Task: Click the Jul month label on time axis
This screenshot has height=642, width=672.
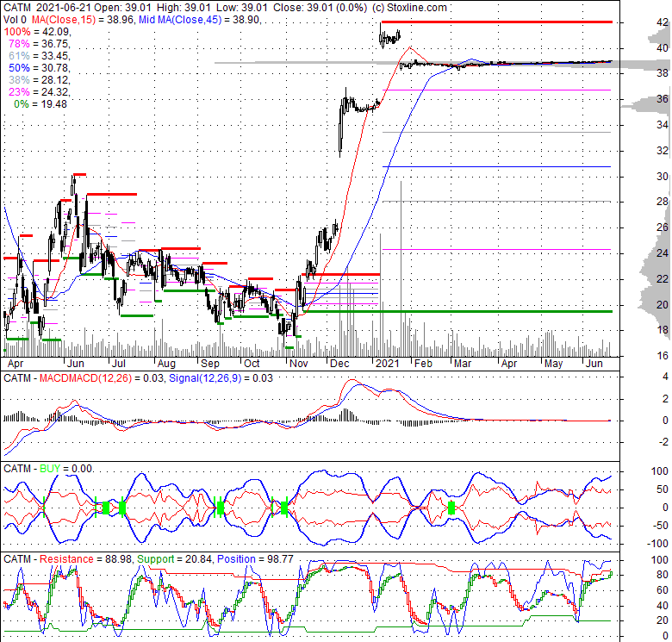Action: coord(119,364)
